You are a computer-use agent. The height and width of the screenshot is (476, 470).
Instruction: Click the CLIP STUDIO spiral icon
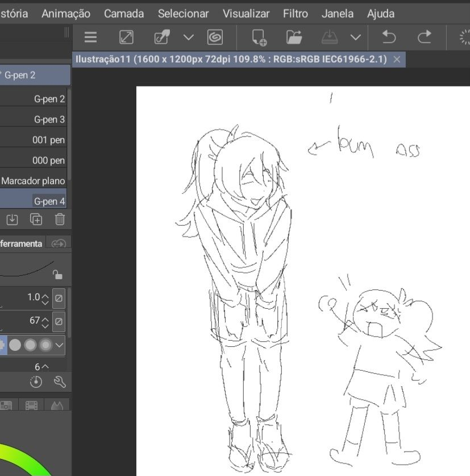click(215, 38)
